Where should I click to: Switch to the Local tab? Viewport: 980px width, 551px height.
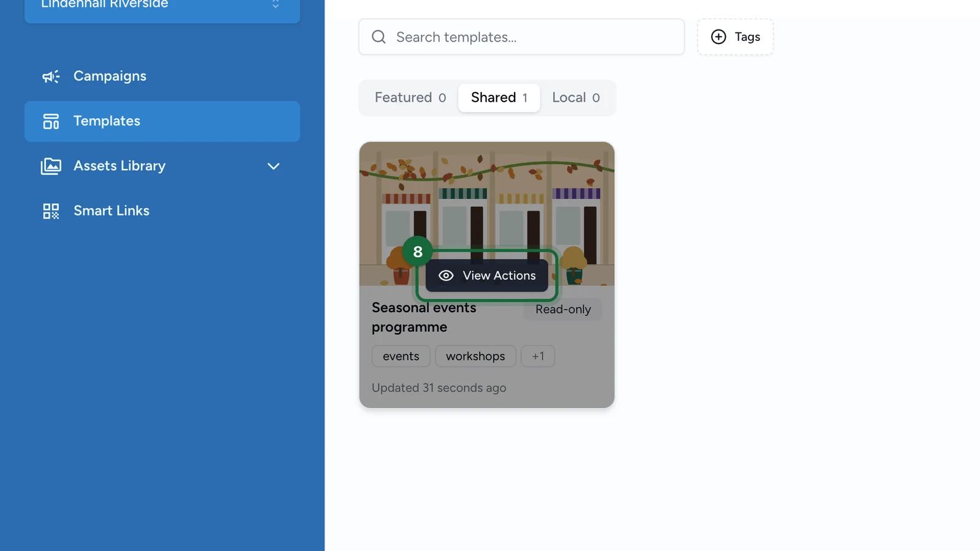coord(576,98)
